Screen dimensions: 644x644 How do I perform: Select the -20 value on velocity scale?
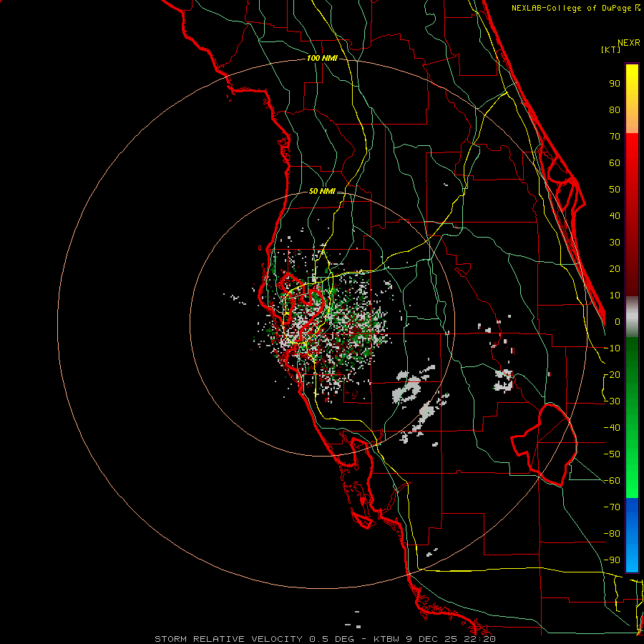tap(612, 374)
